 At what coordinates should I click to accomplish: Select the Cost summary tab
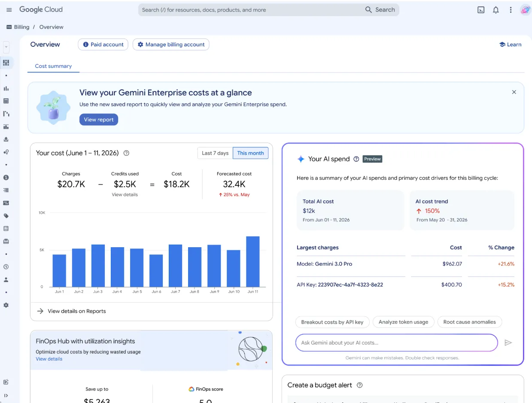[53, 66]
